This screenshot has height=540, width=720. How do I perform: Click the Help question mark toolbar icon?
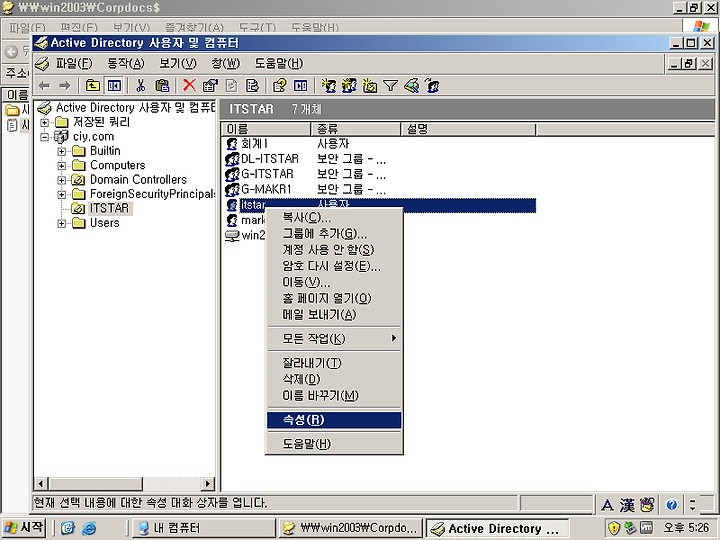pyautogui.click(x=279, y=85)
